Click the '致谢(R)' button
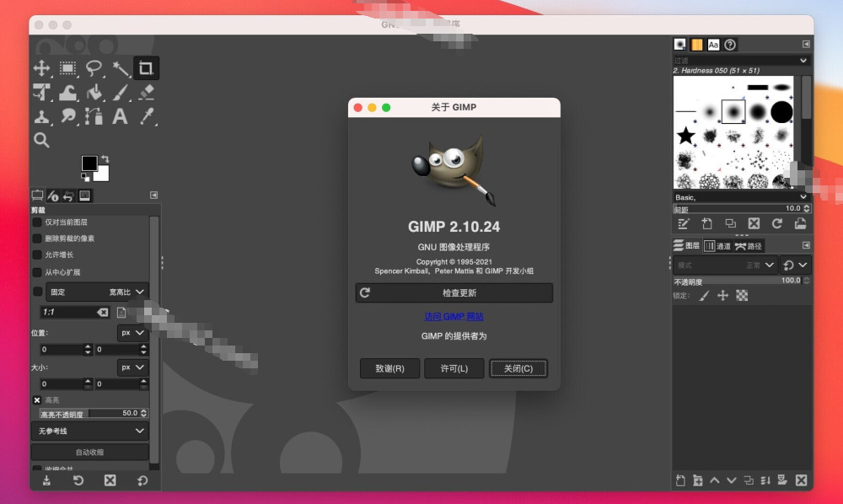Viewport: 843px width, 504px height. coord(389,368)
